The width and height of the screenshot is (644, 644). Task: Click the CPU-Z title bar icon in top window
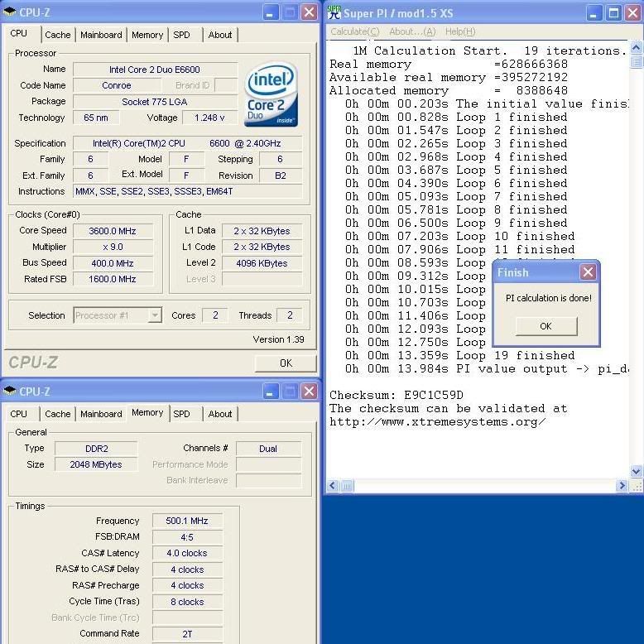9,12
